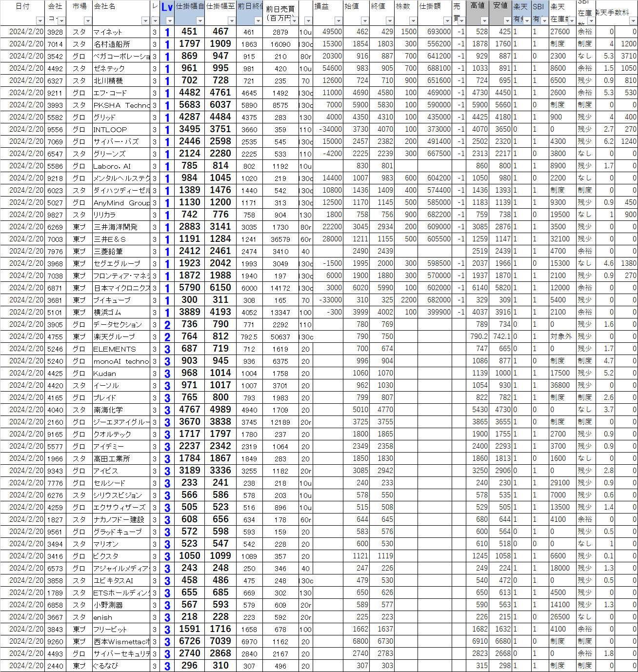Viewport: 638px width, 672px height.
Task: Select company code cell 4755
Action: (55, 336)
